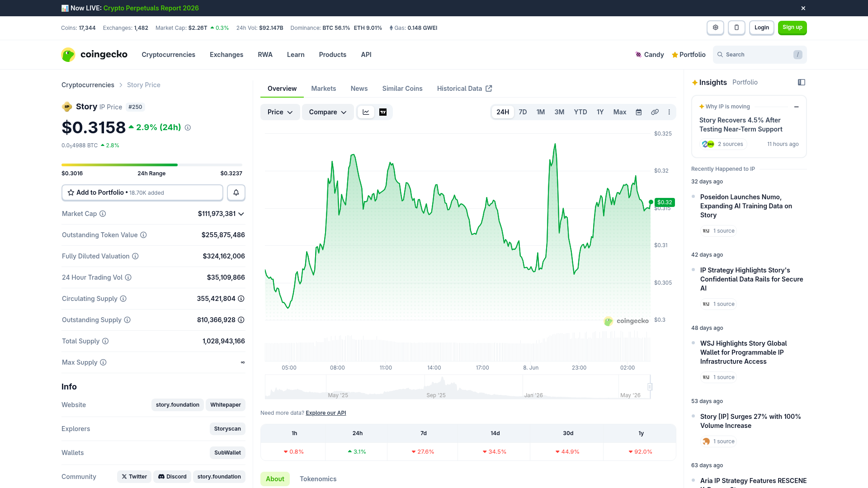Open RWA menu item

pos(265,55)
